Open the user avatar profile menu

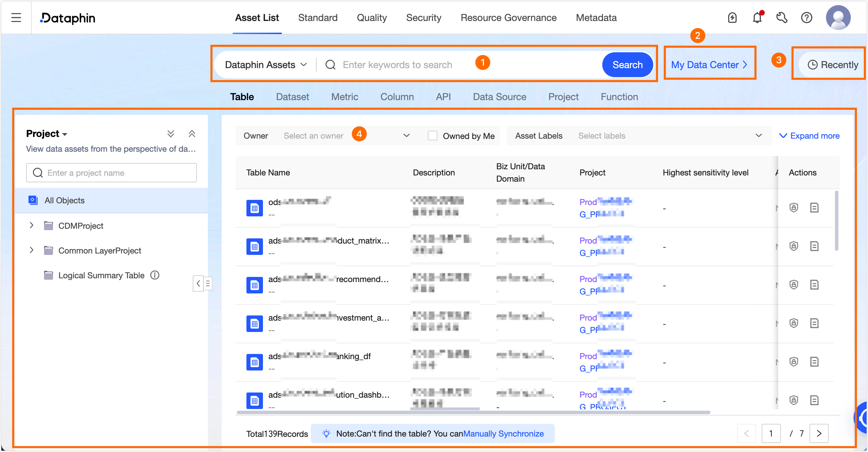[838, 18]
